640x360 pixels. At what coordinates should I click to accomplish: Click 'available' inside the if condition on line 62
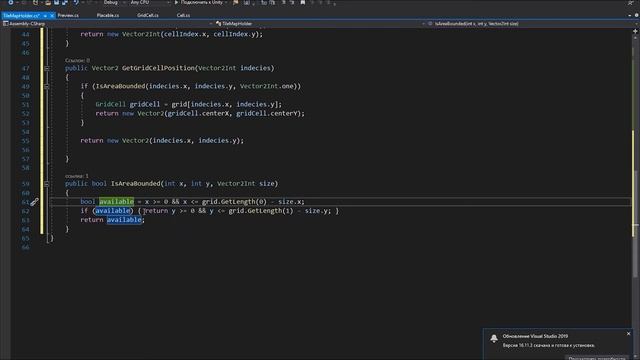click(x=113, y=211)
